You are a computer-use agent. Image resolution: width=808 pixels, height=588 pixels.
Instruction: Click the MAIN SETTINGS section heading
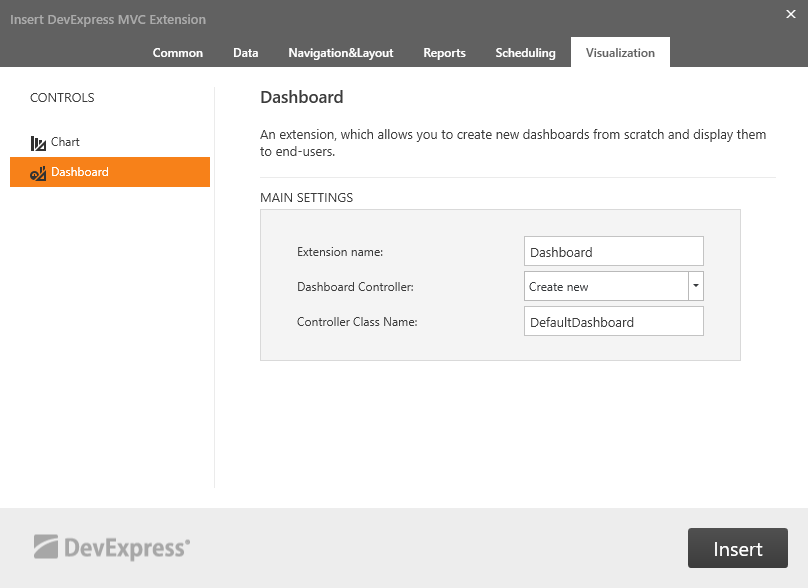(x=307, y=198)
